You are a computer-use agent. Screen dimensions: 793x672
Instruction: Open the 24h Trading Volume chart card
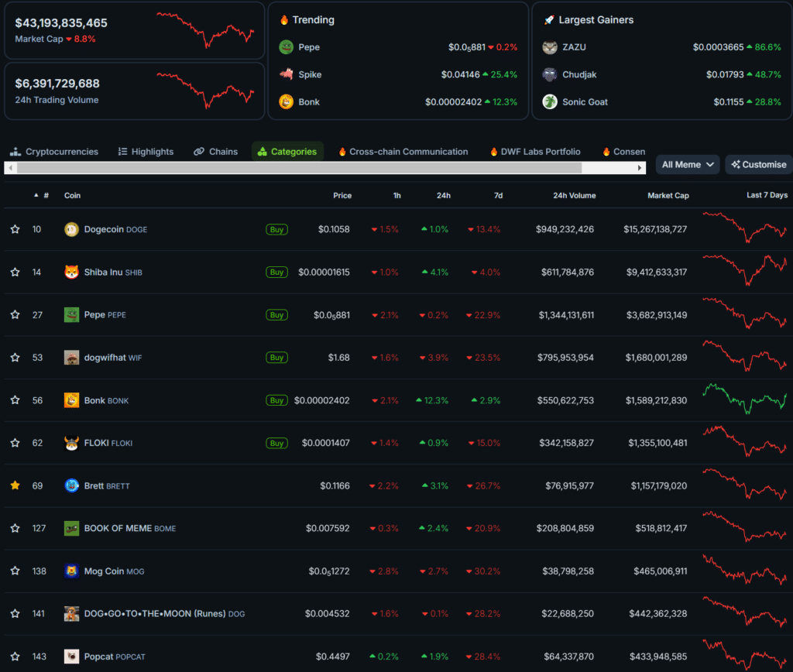(134, 91)
